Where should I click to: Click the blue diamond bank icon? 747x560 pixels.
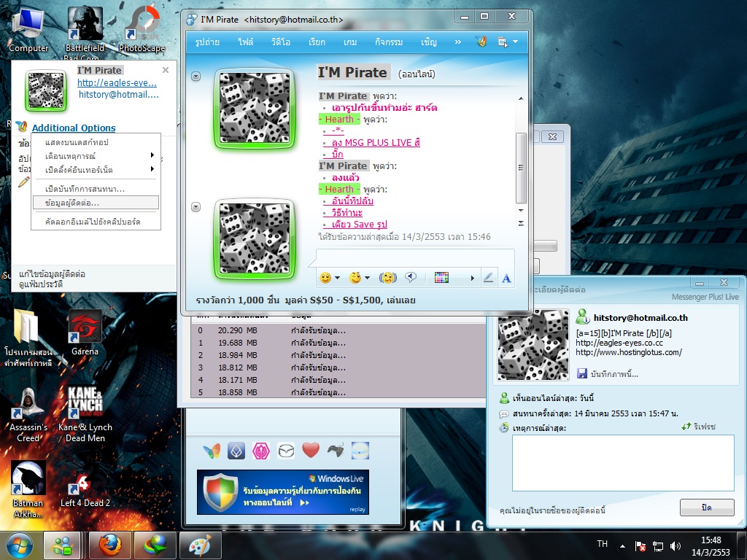click(x=236, y=451)
